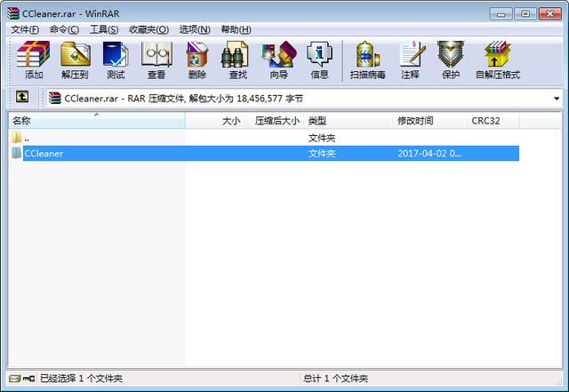The height and width of the screenshot is (392, 569).
Task: Sort by CRC32 column header
Action: (493, 121)
